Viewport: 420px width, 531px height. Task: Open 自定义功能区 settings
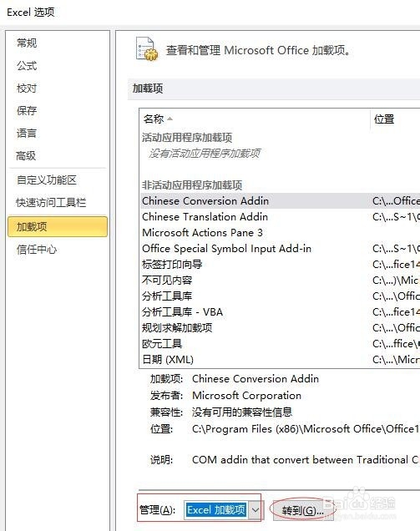pos(47,180)
